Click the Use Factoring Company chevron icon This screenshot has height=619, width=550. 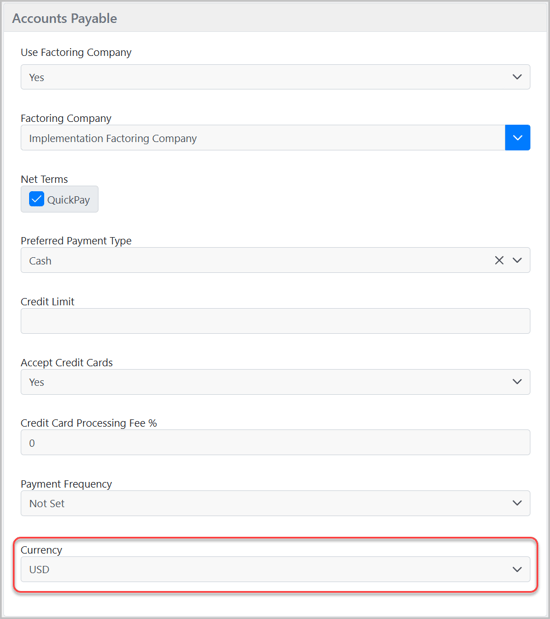[x=517, y=77]
